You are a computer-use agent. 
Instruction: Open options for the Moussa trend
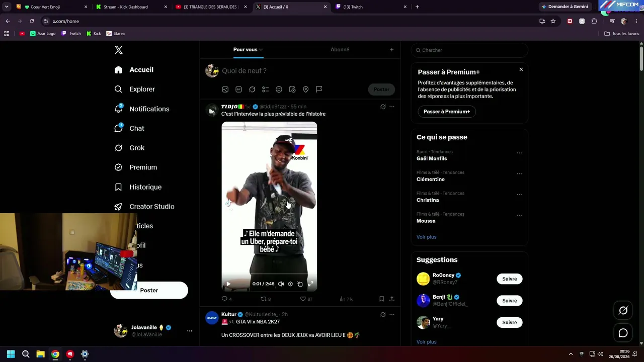[x=519, y=216]
